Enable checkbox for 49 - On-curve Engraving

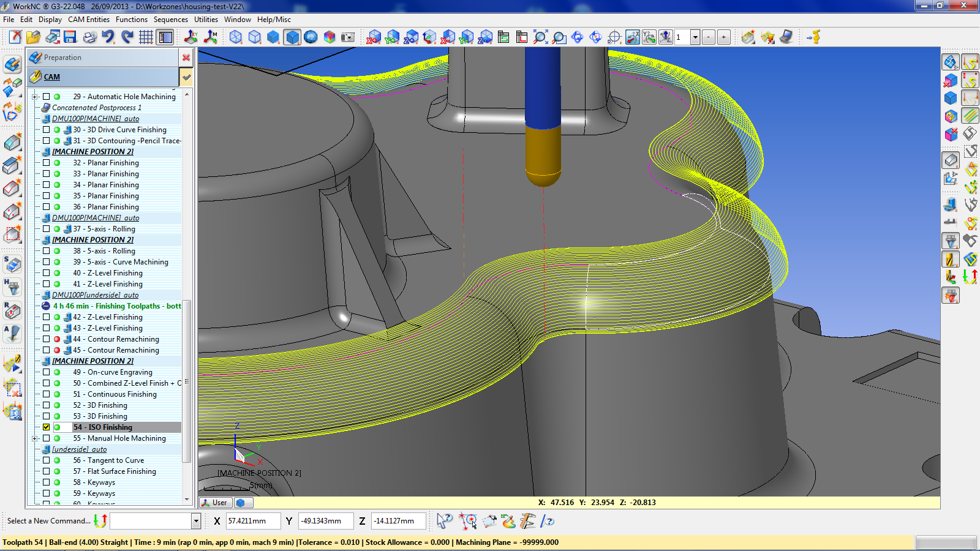[x=47, y=372]
